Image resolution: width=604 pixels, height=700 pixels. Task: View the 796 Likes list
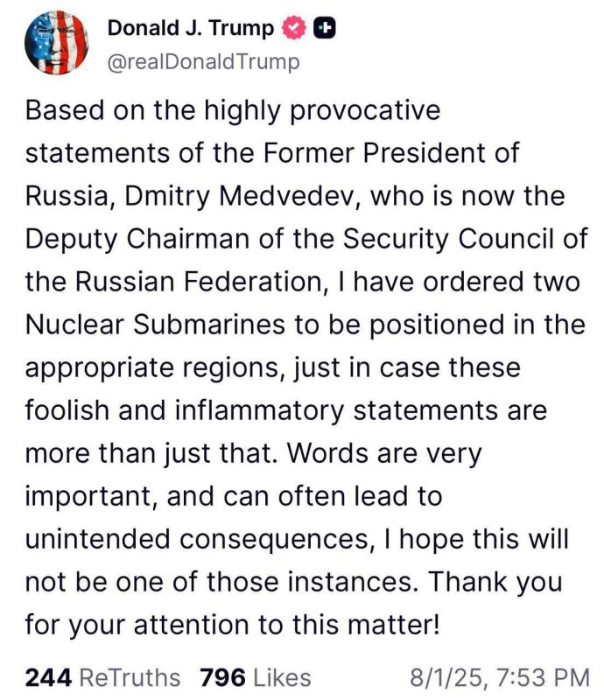click(x=255, y=677)
